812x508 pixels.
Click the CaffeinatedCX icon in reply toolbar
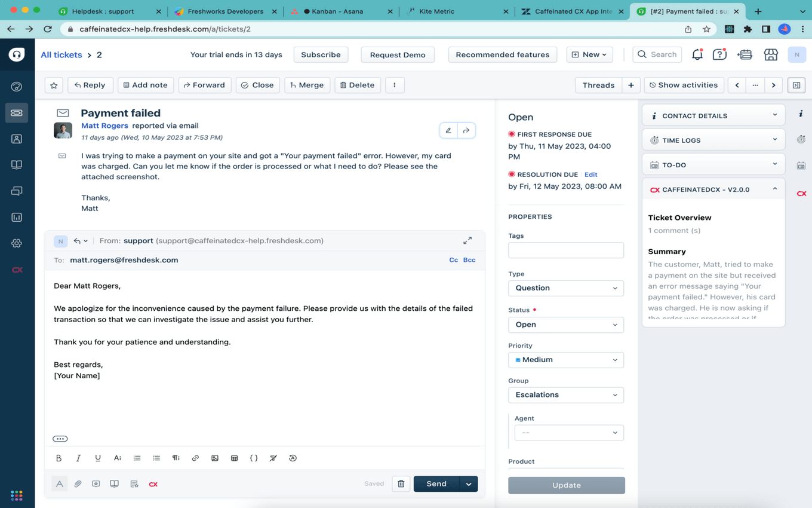click(153, 484)
